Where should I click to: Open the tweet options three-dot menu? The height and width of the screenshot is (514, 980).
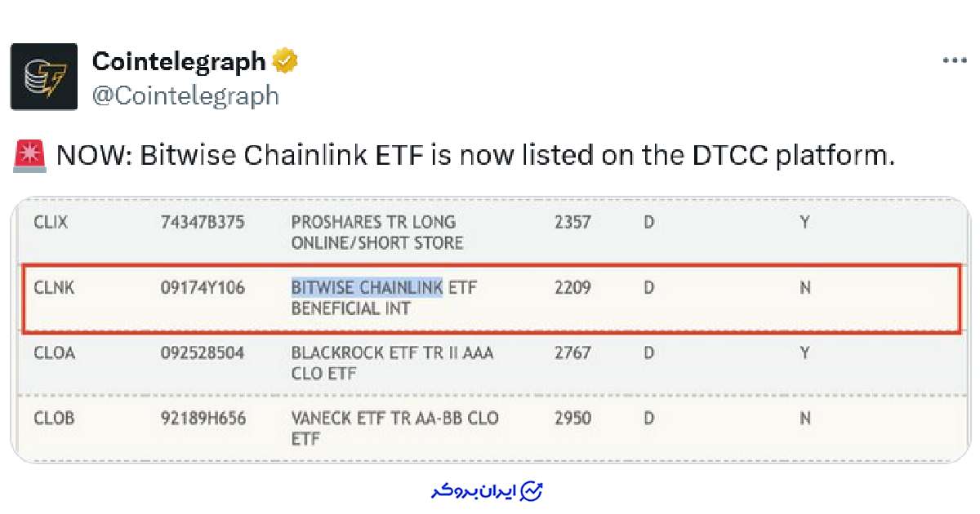(955, 59)
